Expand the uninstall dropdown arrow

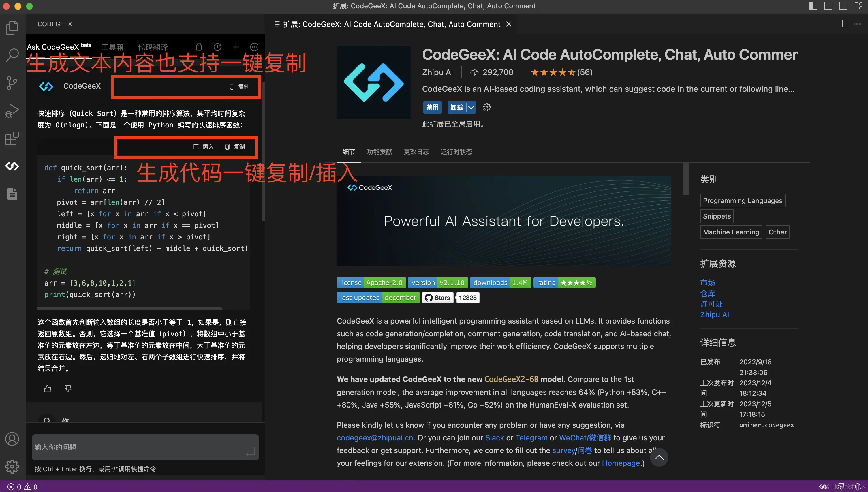click(x=471, y=108)
